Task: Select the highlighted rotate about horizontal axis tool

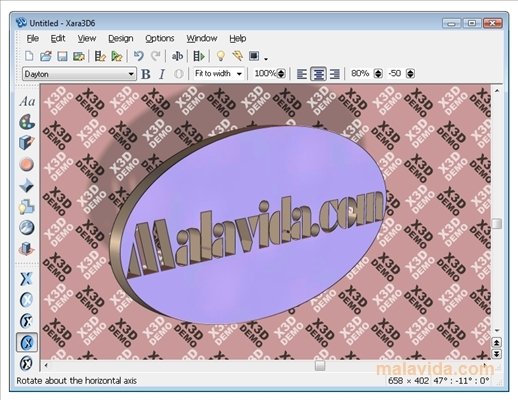Action: tap(27, 342)
